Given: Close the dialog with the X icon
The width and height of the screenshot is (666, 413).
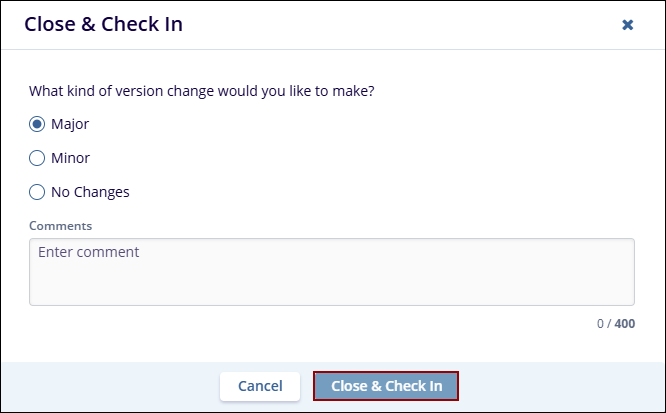Looking at the screenshot, I should 628,25.
